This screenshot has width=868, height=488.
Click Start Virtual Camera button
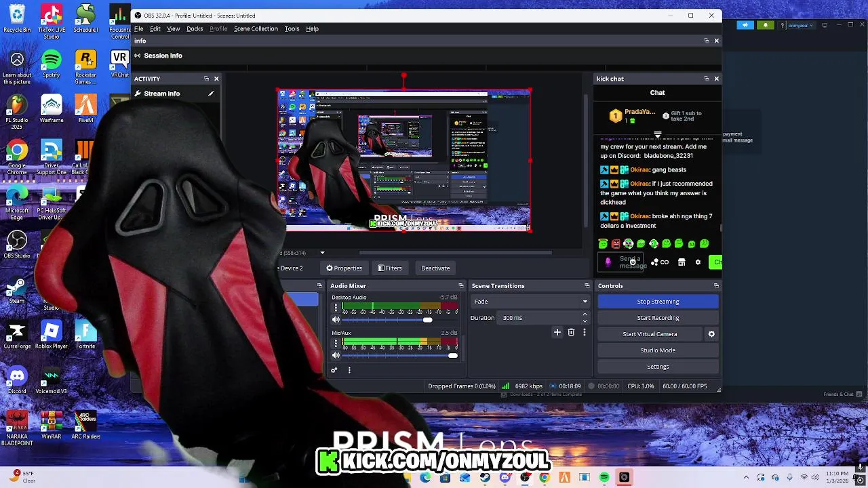pyautogui.click(x=650, y=334)
